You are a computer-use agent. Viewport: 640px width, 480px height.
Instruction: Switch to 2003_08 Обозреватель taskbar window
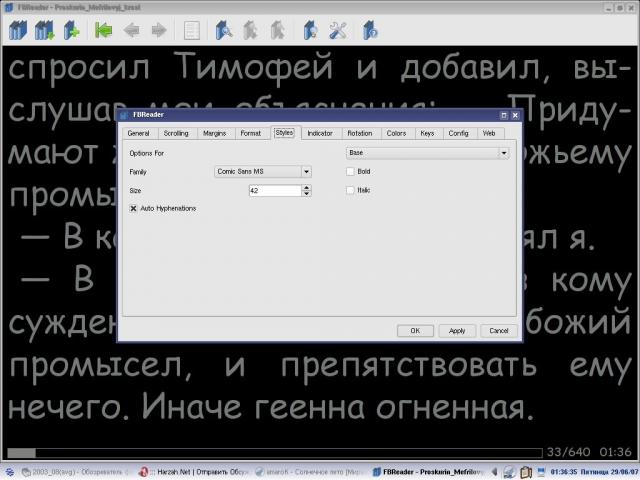pyautogui.click(x=74, y=472)
